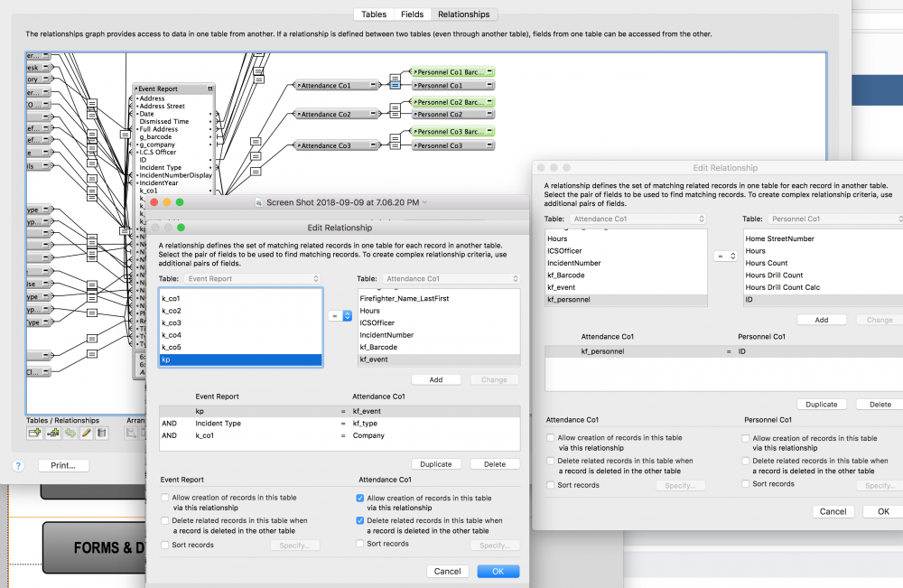Click the highlighted Attendance Co1 relationship operator box
Viewport: 903px width, 588px height.
click(x=396, y=85)
